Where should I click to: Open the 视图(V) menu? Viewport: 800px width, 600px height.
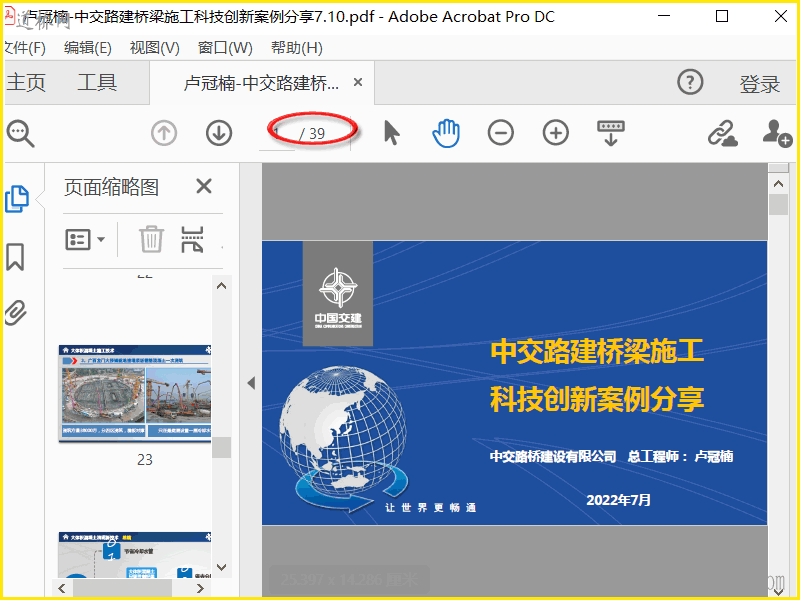tap(155, 48)
